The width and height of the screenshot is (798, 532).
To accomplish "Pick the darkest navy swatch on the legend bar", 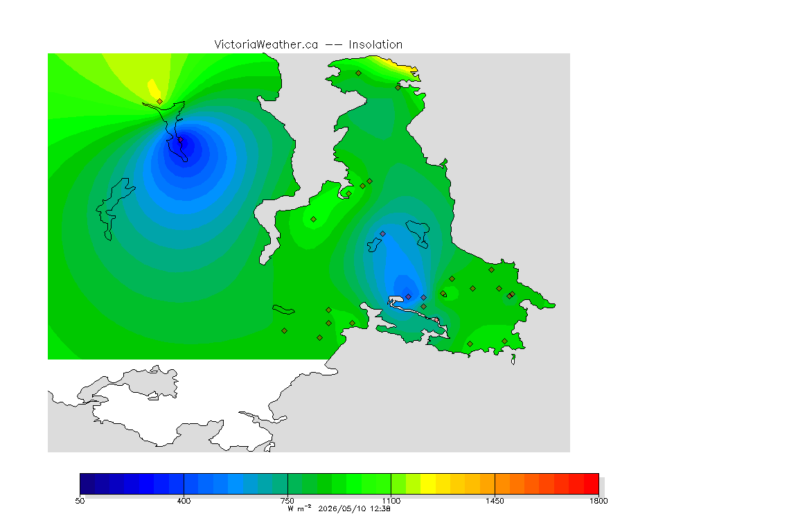I will coord(87,484).
